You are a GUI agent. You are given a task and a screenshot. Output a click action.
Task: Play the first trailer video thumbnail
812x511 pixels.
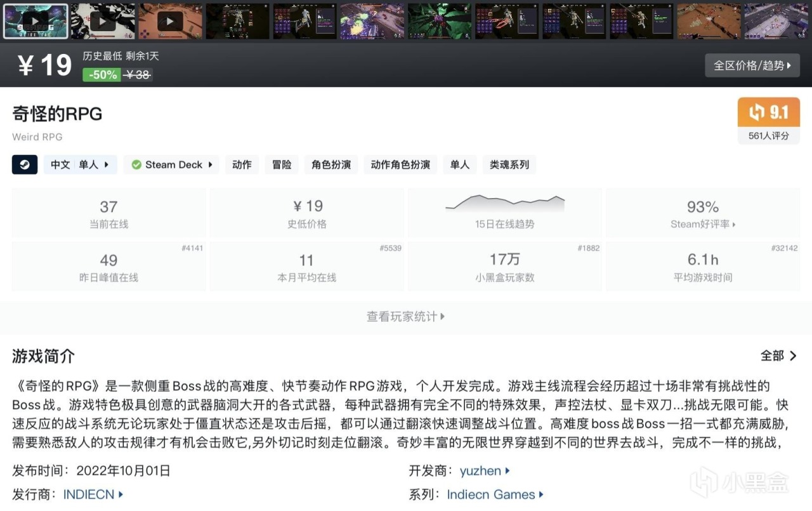point(36,22)
